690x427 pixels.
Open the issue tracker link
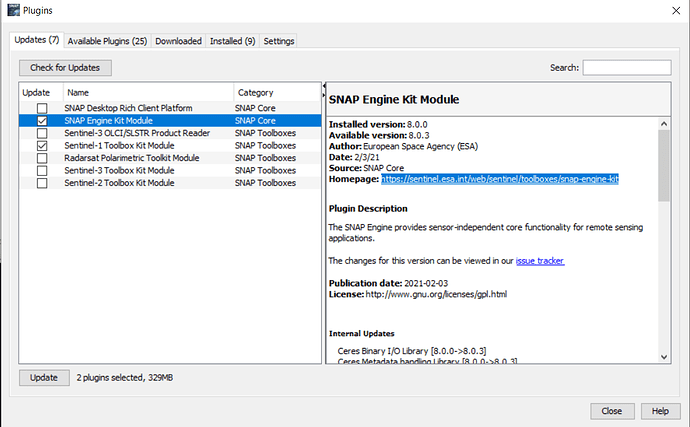coord(540,261)
